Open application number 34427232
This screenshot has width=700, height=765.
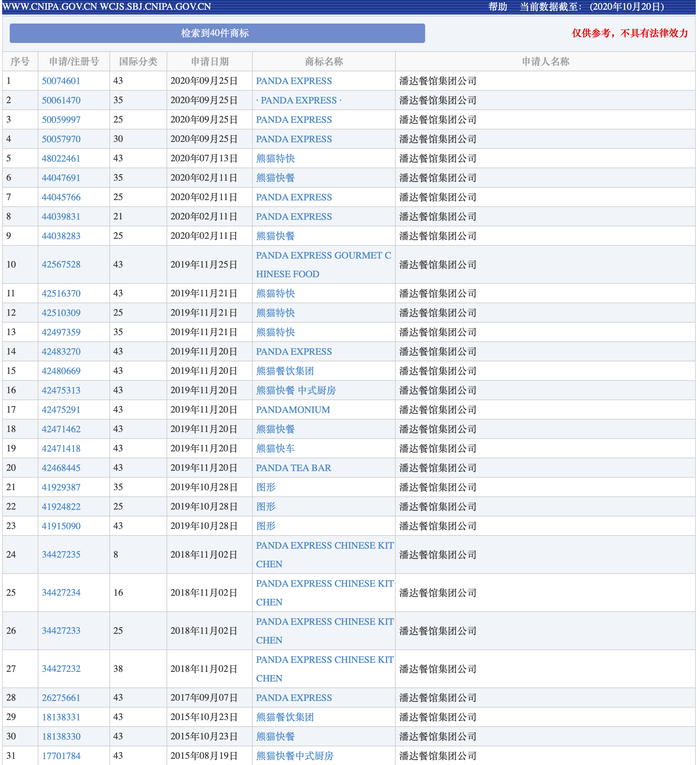coord(61,669)
